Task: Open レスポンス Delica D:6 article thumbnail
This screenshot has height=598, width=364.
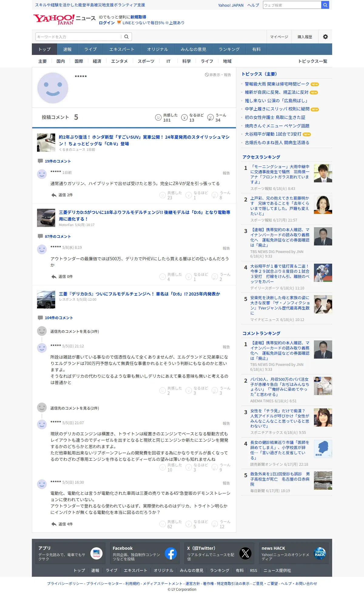Action: [x=46, y=299]
